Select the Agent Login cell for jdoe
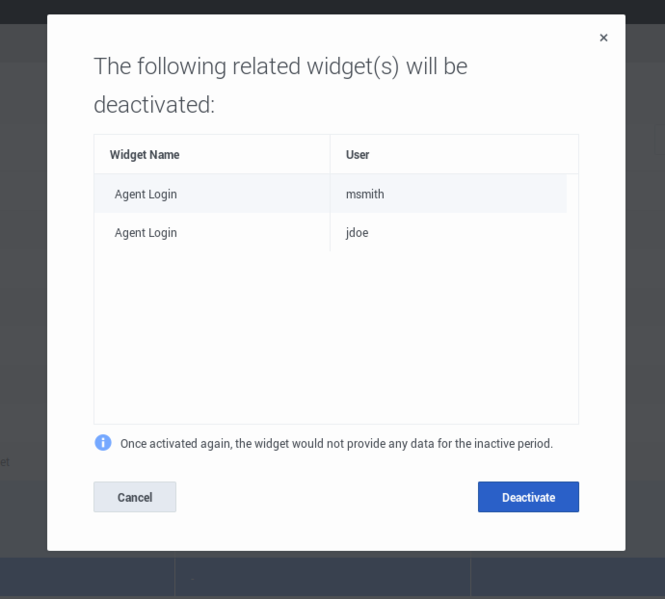This screenshot has width=665, height=599. [146, 233]
